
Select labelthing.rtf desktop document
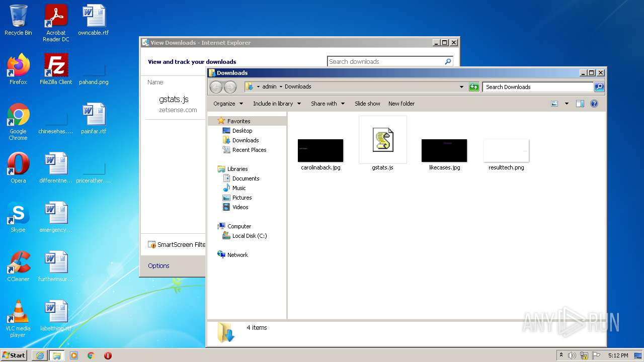[56, 316]
